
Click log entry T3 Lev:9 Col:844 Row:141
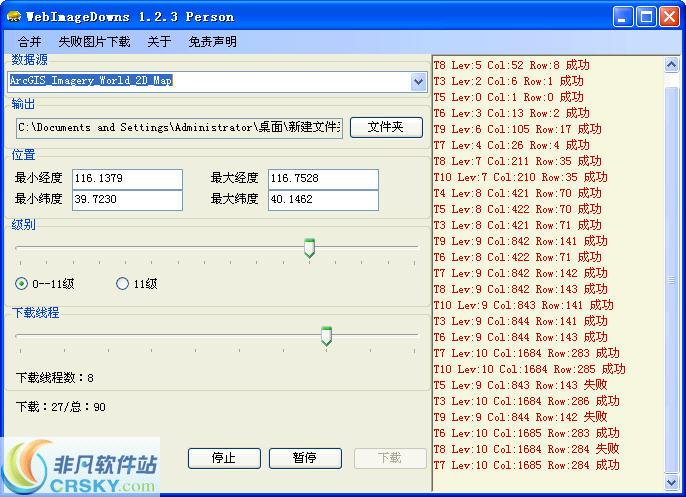[521, 321]
